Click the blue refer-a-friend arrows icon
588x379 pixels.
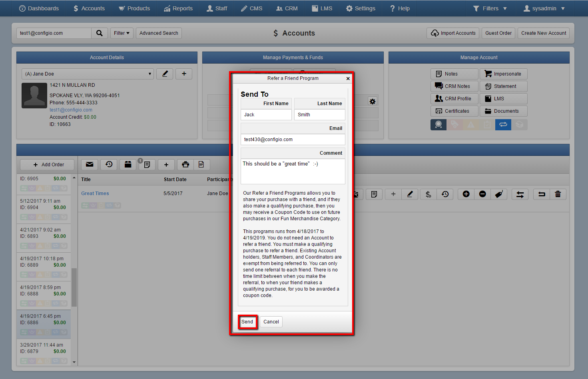click(503, 125)
